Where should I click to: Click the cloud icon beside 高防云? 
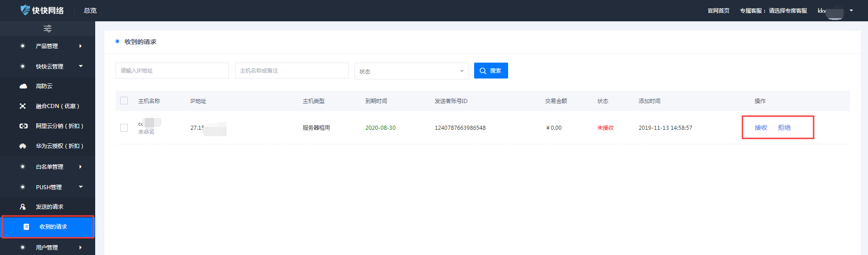23,86
